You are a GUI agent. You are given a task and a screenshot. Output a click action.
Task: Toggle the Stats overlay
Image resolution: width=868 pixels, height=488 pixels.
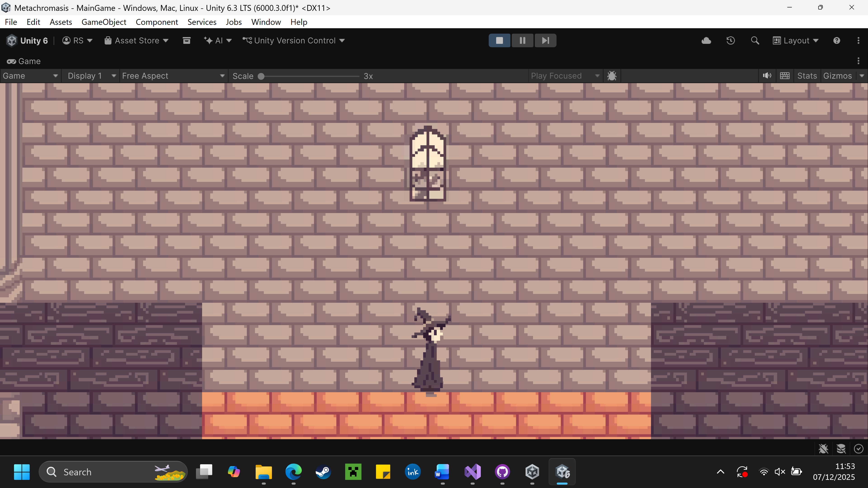[x=807, y=76]
